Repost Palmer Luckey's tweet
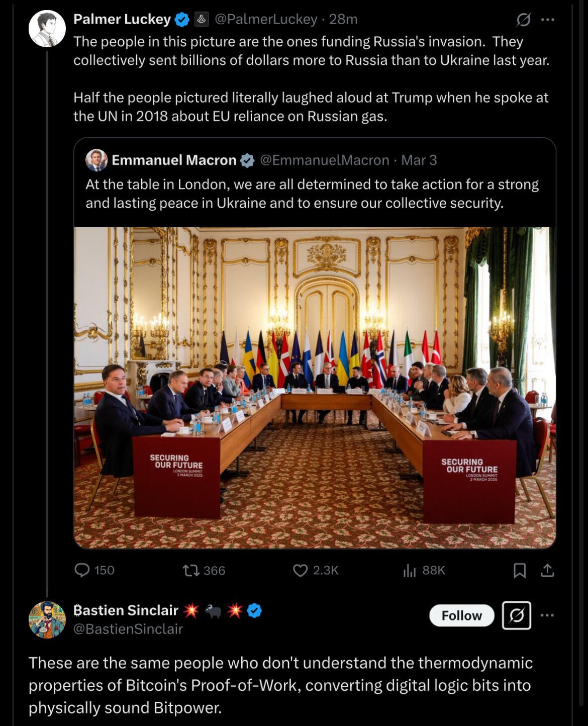 click(204, 570)
